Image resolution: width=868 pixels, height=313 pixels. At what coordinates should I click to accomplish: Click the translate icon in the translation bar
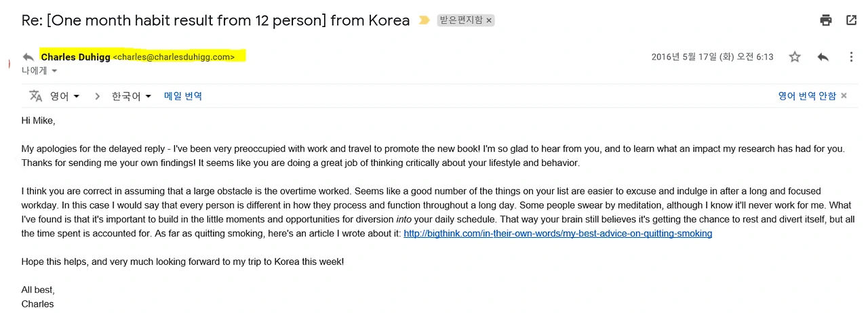(35, 96)
